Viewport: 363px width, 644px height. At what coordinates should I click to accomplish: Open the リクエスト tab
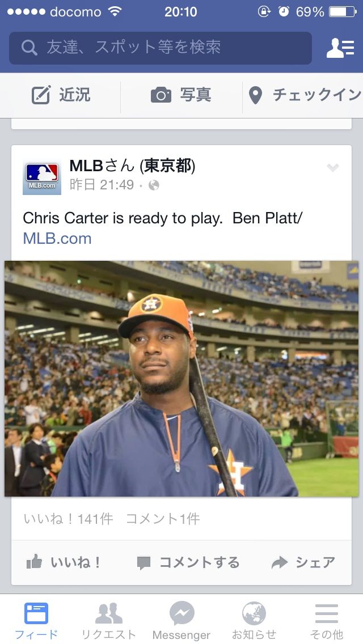pos(108,621)
